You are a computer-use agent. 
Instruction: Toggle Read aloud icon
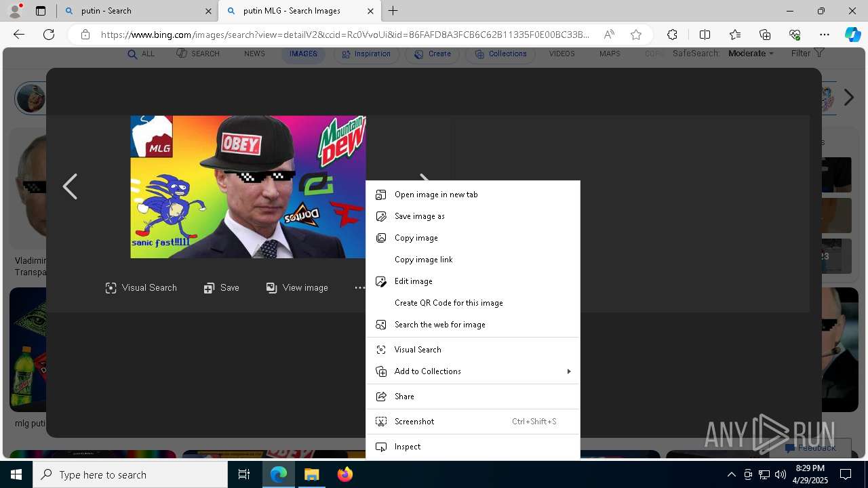[x=609, y=35]
